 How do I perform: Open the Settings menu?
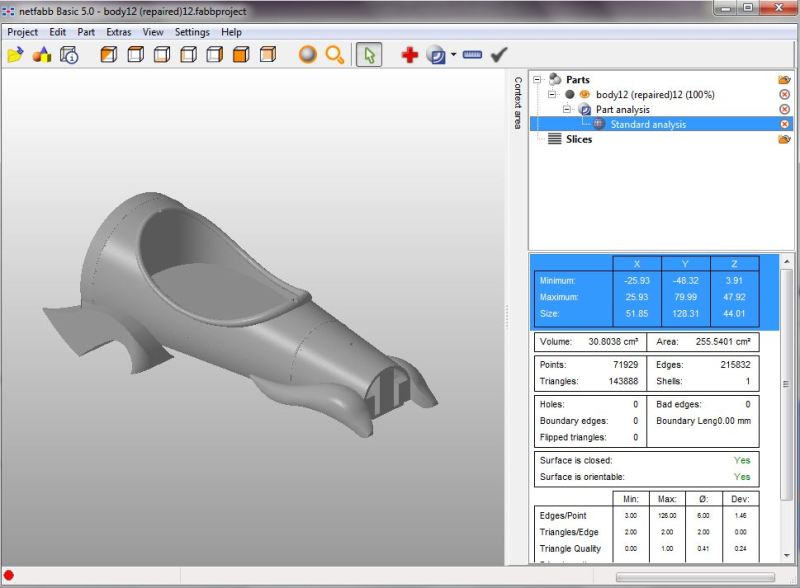tap(192, 32)
